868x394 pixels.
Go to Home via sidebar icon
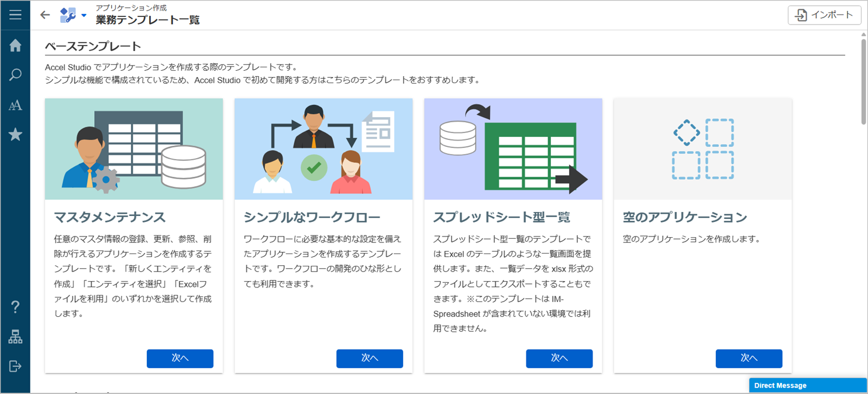(15, 46)
